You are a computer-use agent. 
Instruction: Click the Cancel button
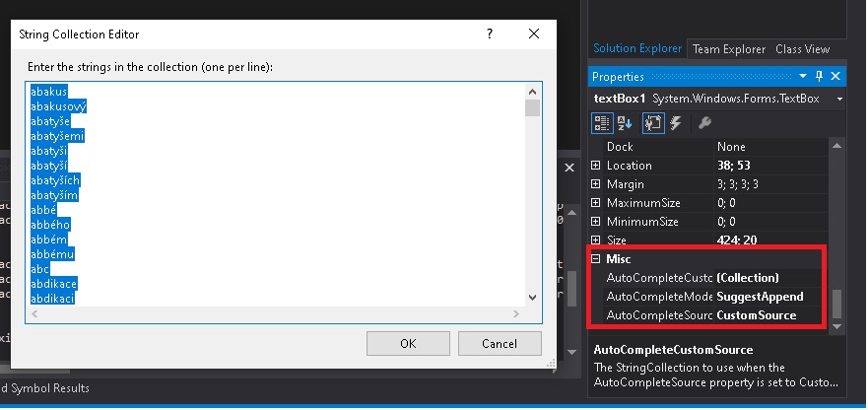pos(500,344)
